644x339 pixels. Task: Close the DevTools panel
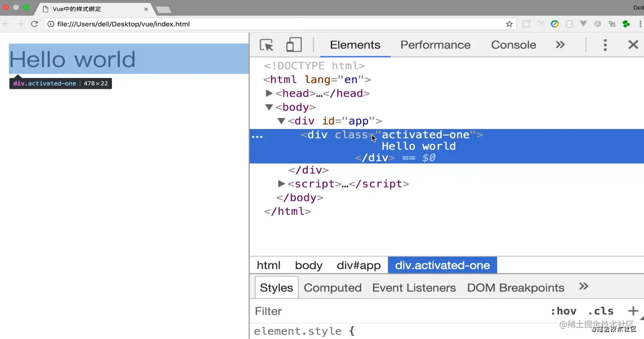click(633, 45)
